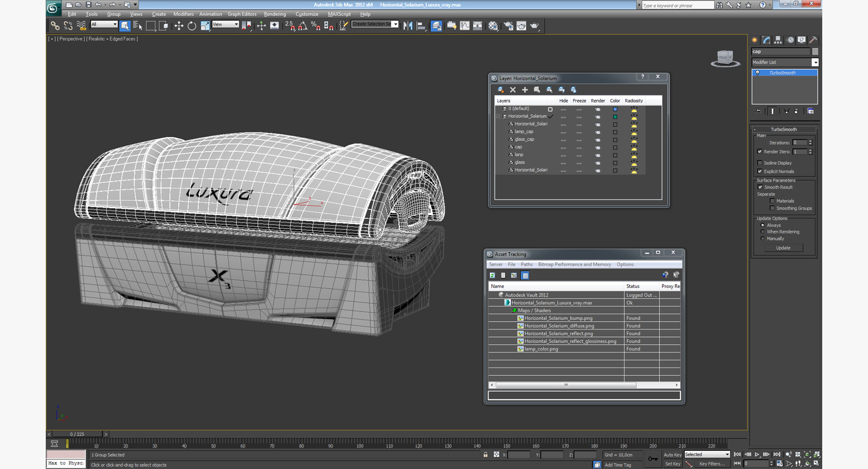868x469 pixels.
Task: Select the Move transform tool
Action: pyautogui.click(x=179, y=26)
